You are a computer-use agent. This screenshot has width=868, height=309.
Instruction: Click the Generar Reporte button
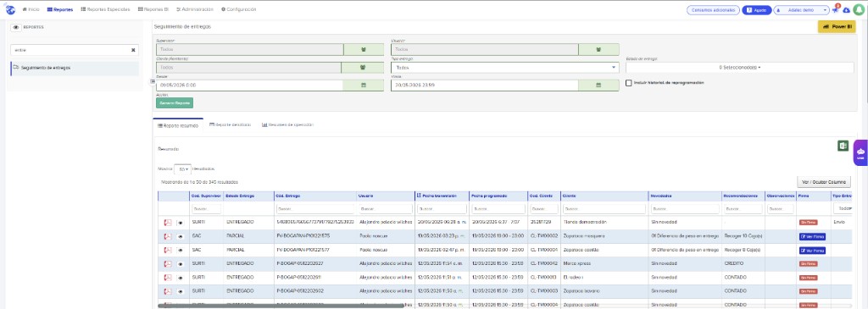coord(175,102)
